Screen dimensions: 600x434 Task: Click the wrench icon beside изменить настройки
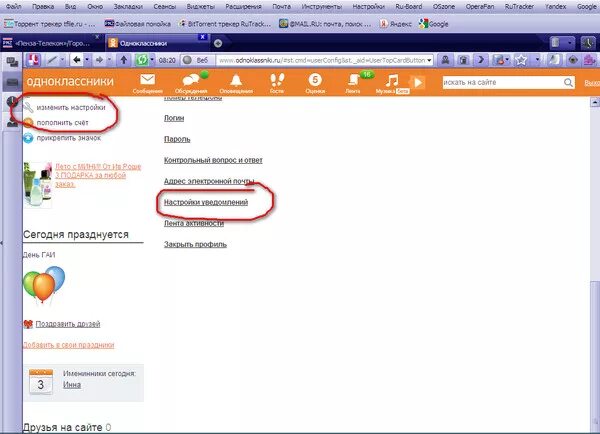pos(28,107)
